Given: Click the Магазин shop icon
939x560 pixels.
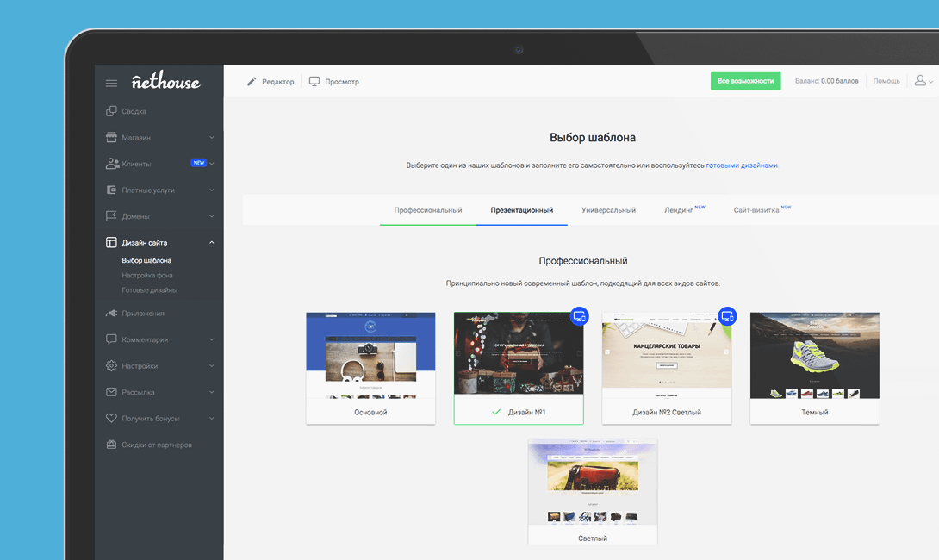Looking at the screenshot, I should click(x=111, y=137).
